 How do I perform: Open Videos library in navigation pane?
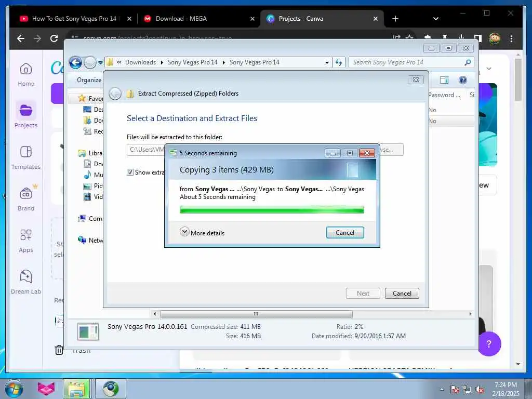93,196
